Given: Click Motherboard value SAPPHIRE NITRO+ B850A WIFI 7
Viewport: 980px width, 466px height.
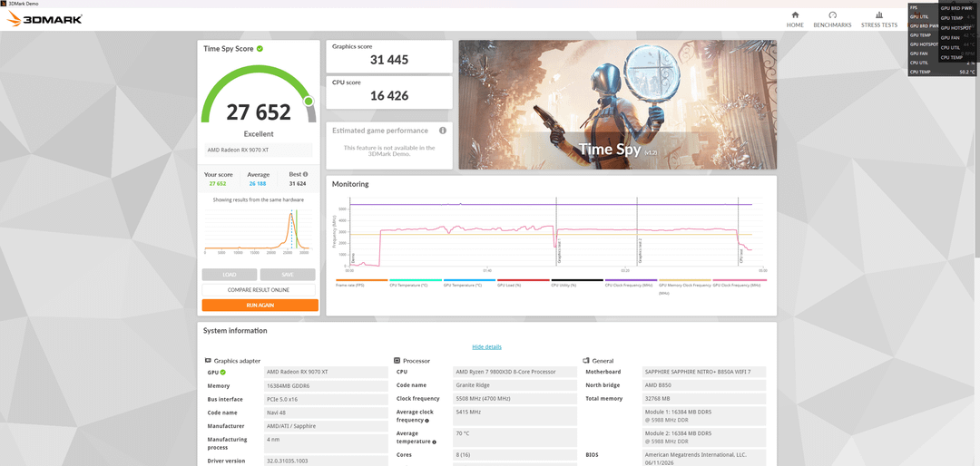Looking at the screenshot, I should point(704,372).
